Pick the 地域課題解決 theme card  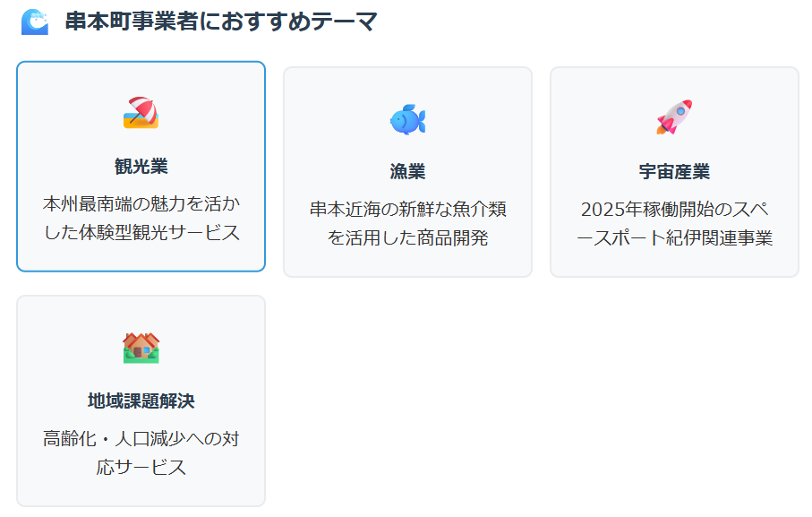pyautogui.click(x=141, y=401)
